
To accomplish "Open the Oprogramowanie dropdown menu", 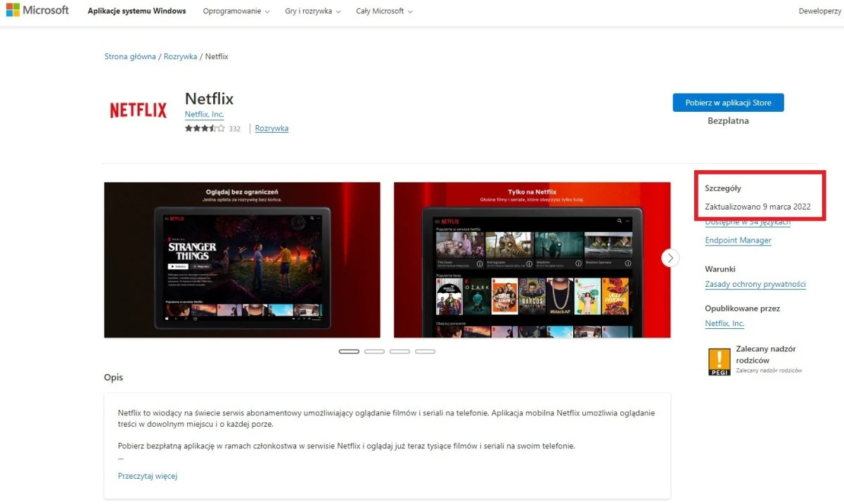I will click(236, 11).
